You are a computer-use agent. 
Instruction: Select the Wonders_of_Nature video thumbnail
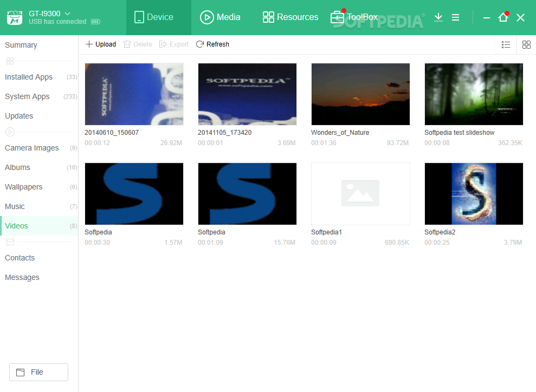pos(360,94)
